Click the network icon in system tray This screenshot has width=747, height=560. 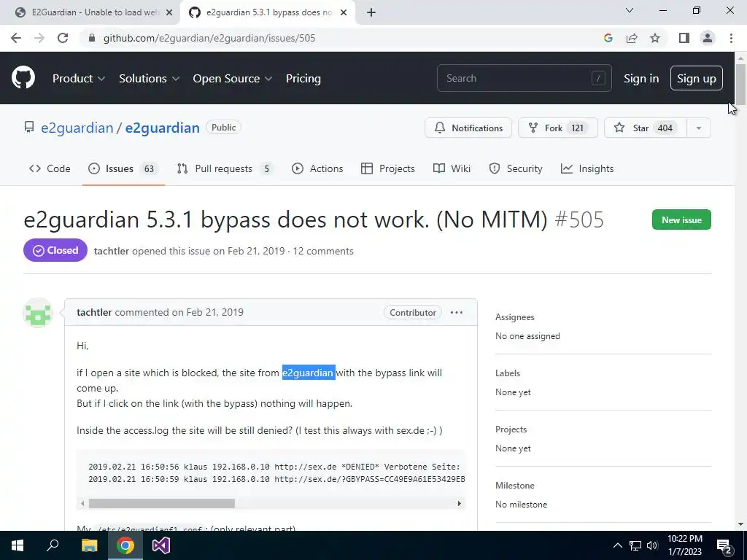point(635,545)
